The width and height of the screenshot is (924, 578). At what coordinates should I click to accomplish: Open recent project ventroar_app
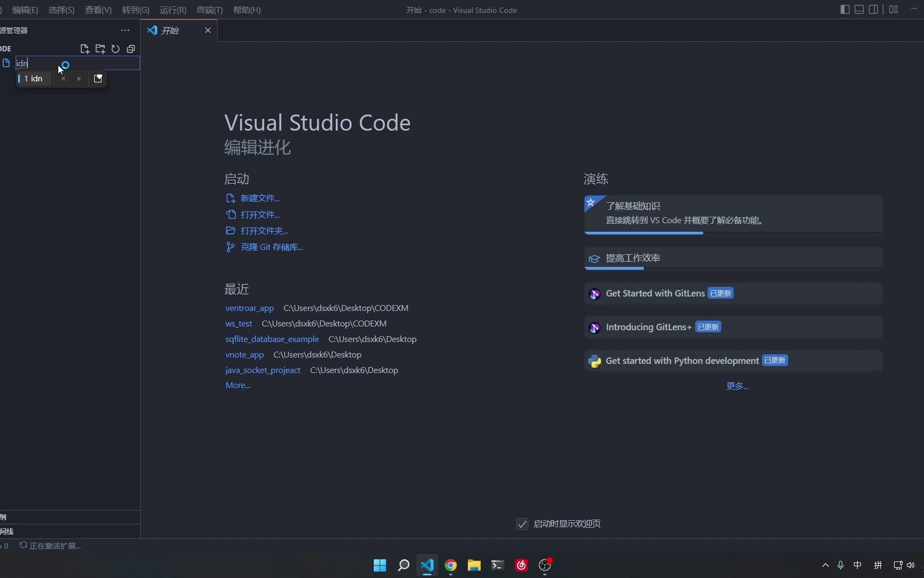pos(249,308)
